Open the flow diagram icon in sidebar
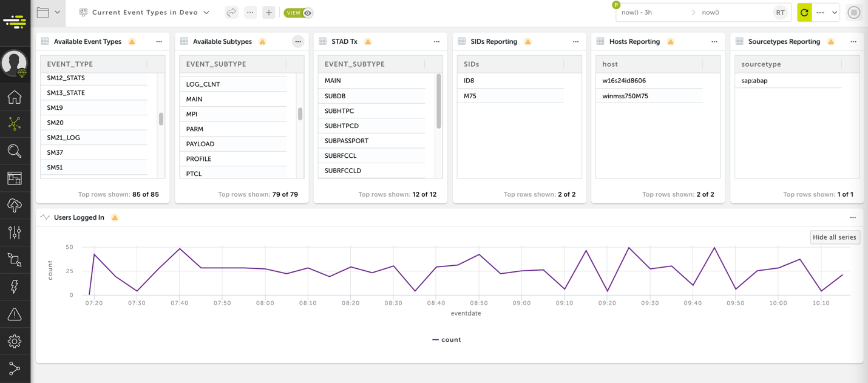Image resolution: width=868 pixels, height=383 pixels. (15, 260)
